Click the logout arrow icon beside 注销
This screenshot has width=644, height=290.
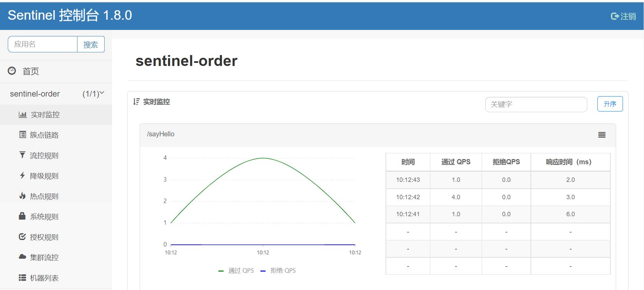point(615,16)
